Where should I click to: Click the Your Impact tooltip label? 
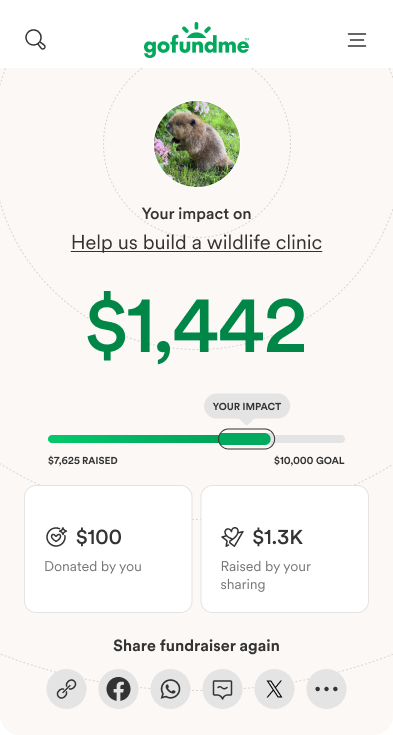(x=247, y=406)
